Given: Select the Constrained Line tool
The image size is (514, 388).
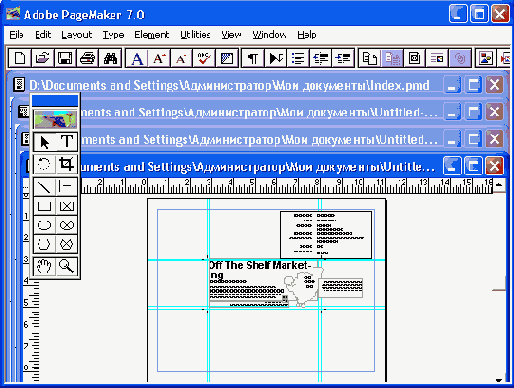Looking at the screenshot, I should tap(67, 187).
